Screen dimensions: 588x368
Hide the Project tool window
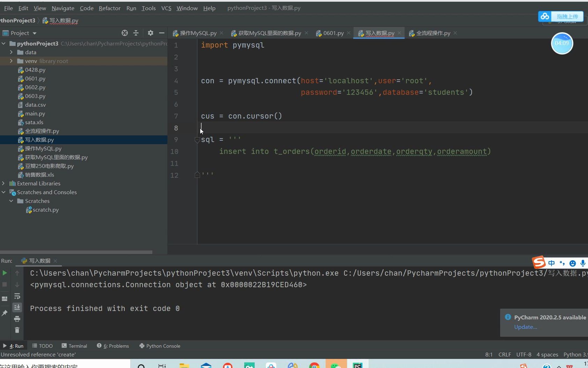(x=161, y=33)
